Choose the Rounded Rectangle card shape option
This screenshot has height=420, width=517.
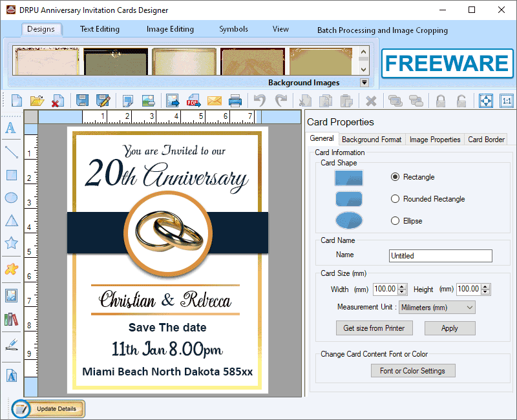(394, 199)
